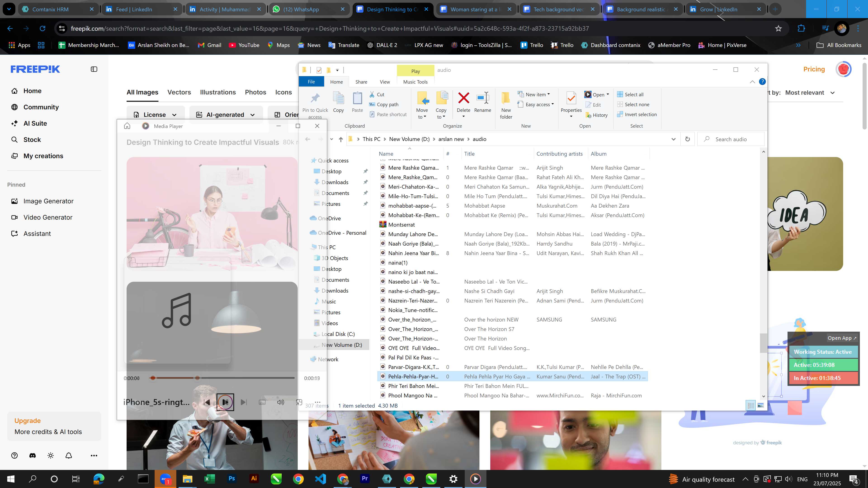
Task: Toggle Freepik light/dark theme icon
Action: point(51,455)
